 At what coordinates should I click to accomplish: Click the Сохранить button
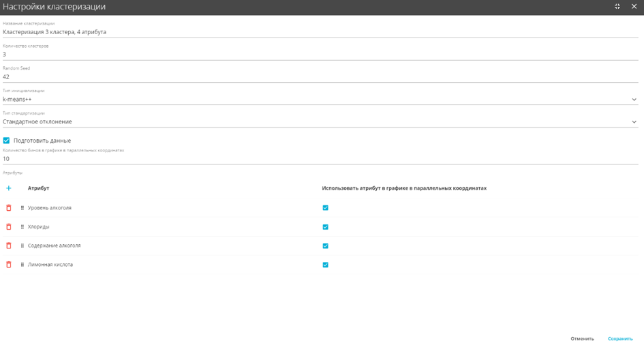coord(620,338)
